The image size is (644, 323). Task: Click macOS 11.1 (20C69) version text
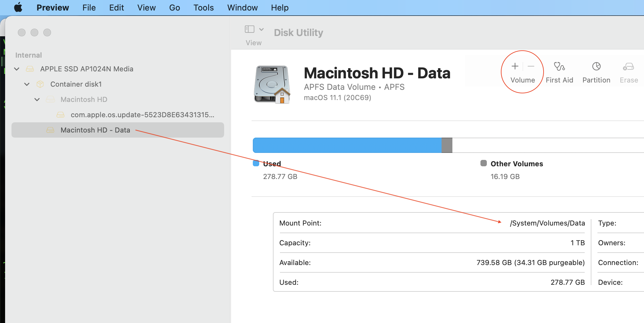pyautogui.click(x=338, y=97)
